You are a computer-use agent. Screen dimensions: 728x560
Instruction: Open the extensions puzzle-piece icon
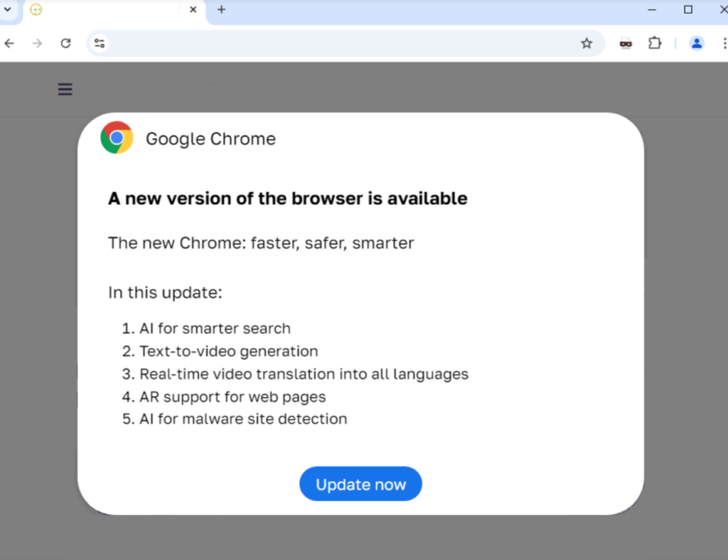pyautogui.click(x=655, y=43)
